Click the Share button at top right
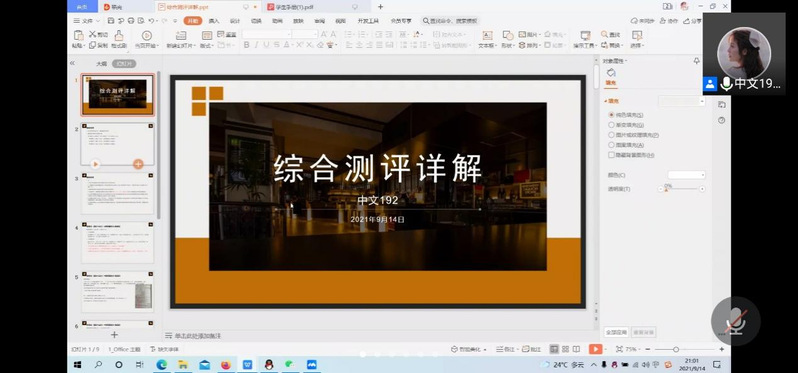This screenshot has height=373, width=798. click(x=693, y=21)
